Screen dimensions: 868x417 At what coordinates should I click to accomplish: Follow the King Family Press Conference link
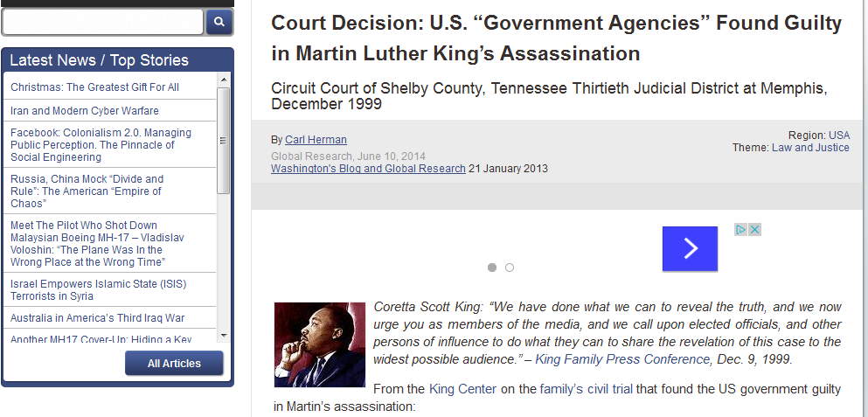click(x=622, y=359)
